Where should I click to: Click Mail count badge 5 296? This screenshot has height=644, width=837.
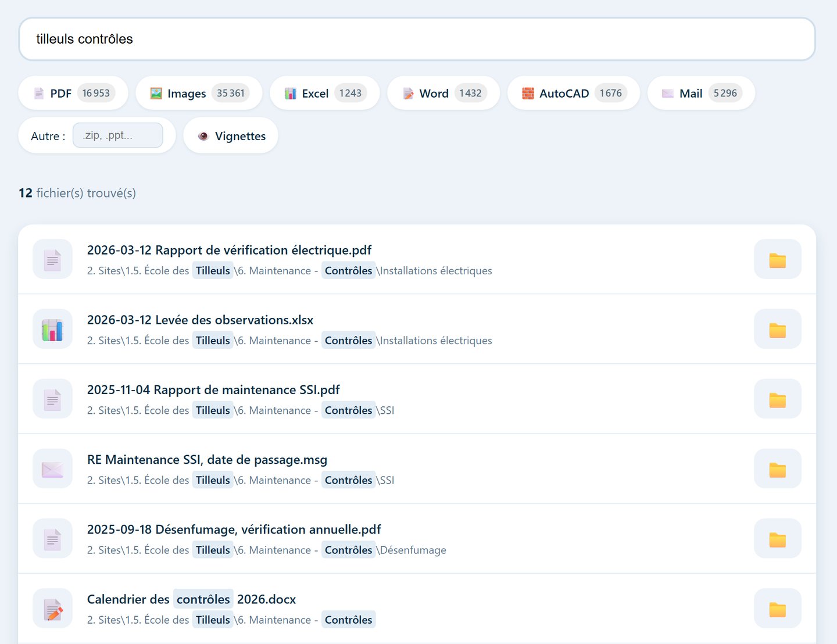point(725,93)
